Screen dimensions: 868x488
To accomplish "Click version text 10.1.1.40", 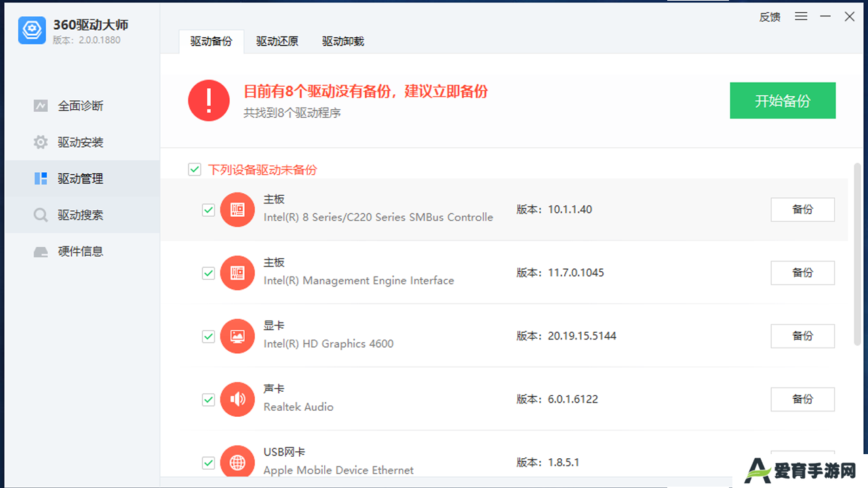I will point(570,209).
